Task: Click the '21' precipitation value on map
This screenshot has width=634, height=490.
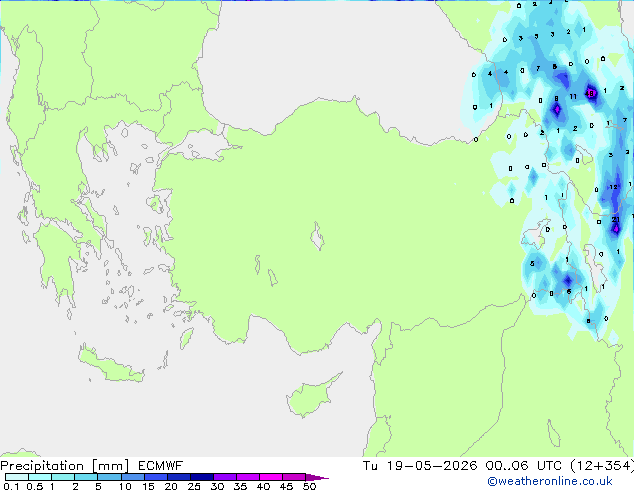Action: (x=615, y=220)
